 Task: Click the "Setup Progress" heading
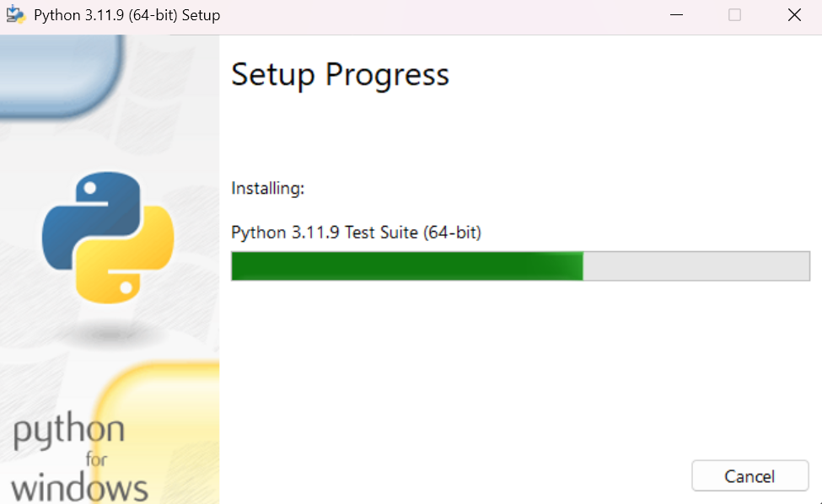point(340,75)
